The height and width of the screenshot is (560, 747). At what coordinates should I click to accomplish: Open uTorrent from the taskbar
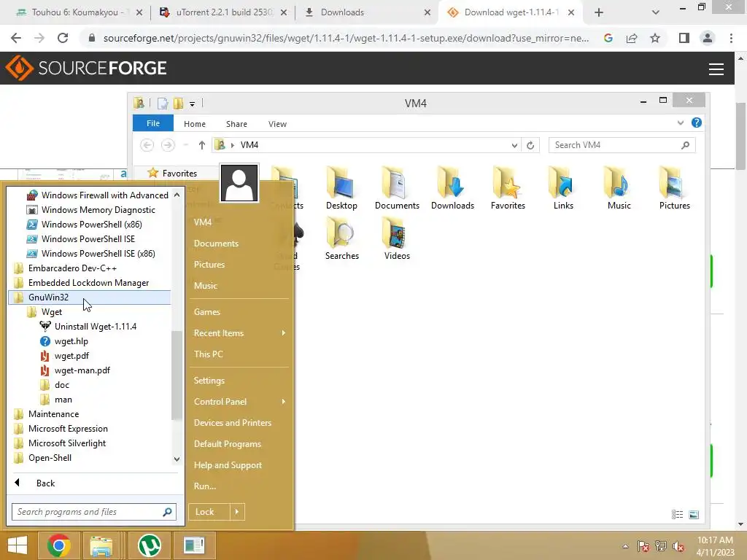pos(150,545)
